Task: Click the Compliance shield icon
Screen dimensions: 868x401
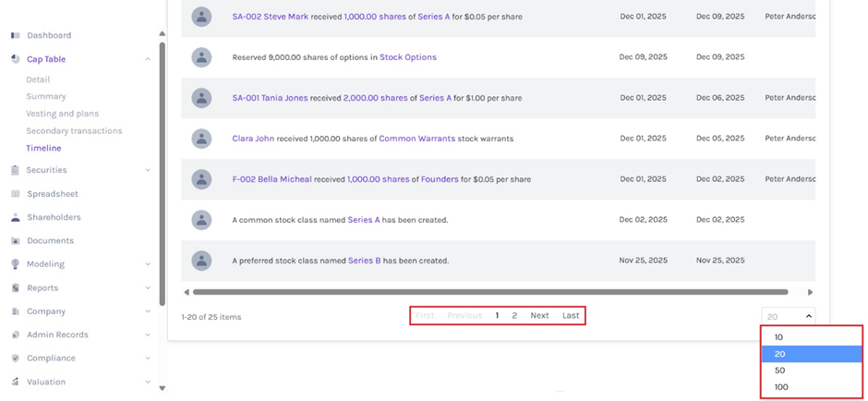Action: tap(16, 358)
